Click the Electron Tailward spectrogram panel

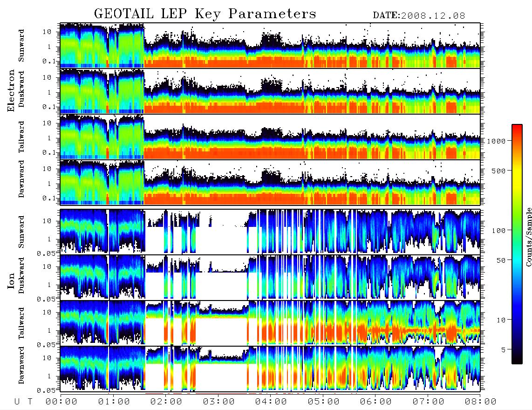click(x=270, y=137)
